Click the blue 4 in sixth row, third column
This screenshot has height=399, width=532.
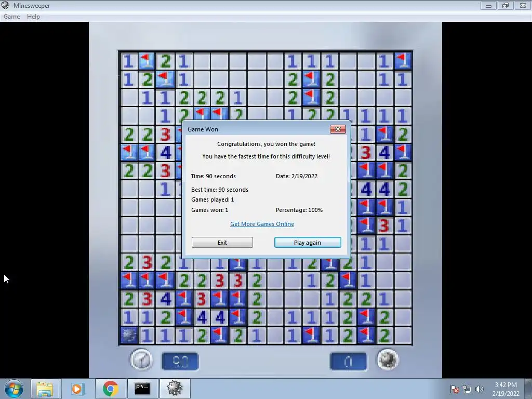click(165, 152)
